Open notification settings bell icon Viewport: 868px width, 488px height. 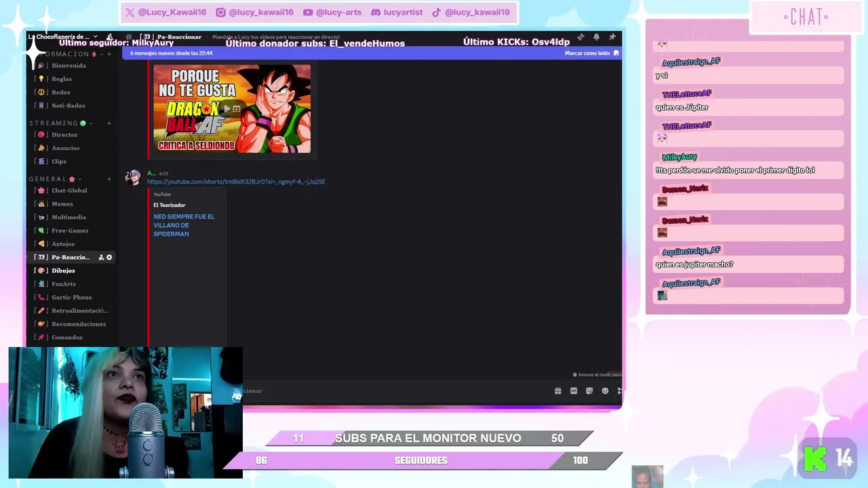596,37
